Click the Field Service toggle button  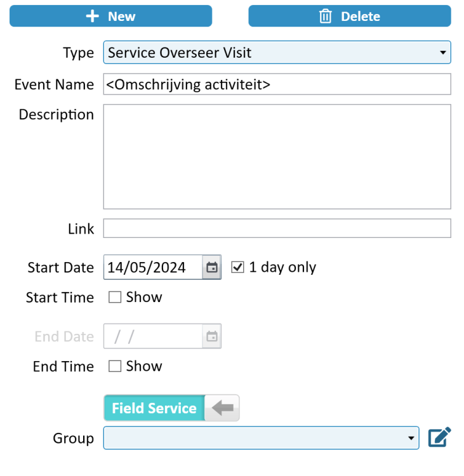(x=154, y=408)
